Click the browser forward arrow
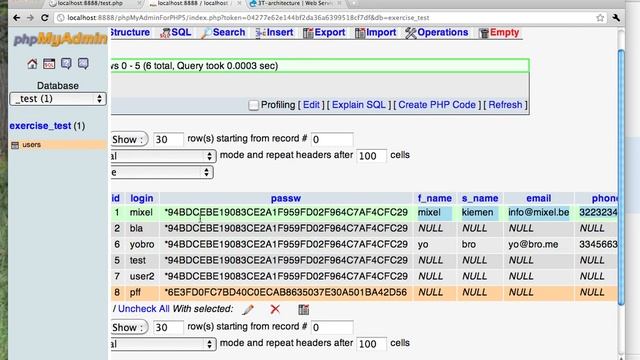 pyautogui.click(x=30, y=18)
